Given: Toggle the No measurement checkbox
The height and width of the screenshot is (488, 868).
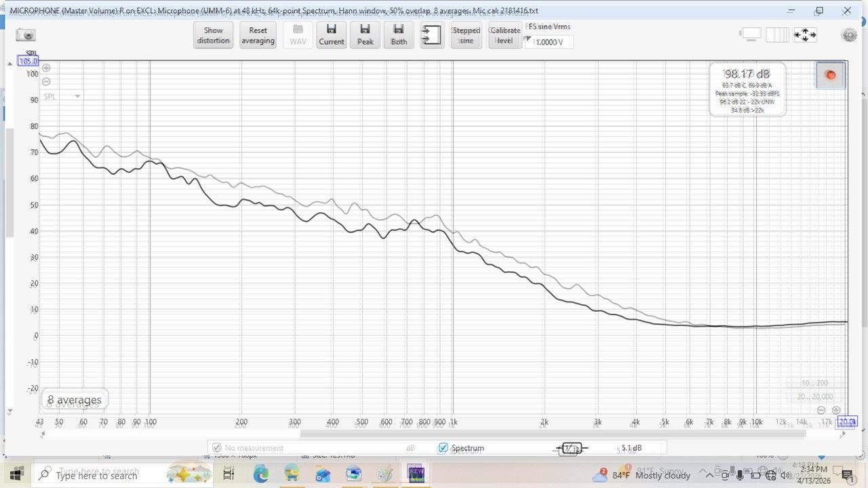Looking at the screenshot, I should pos(216,448).
